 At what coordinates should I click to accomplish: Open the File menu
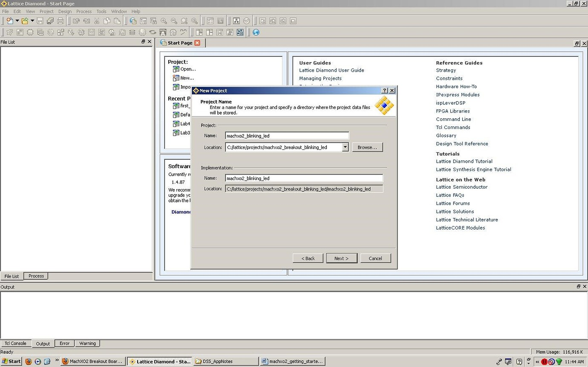pyautogui.click(x=5, y=11)
